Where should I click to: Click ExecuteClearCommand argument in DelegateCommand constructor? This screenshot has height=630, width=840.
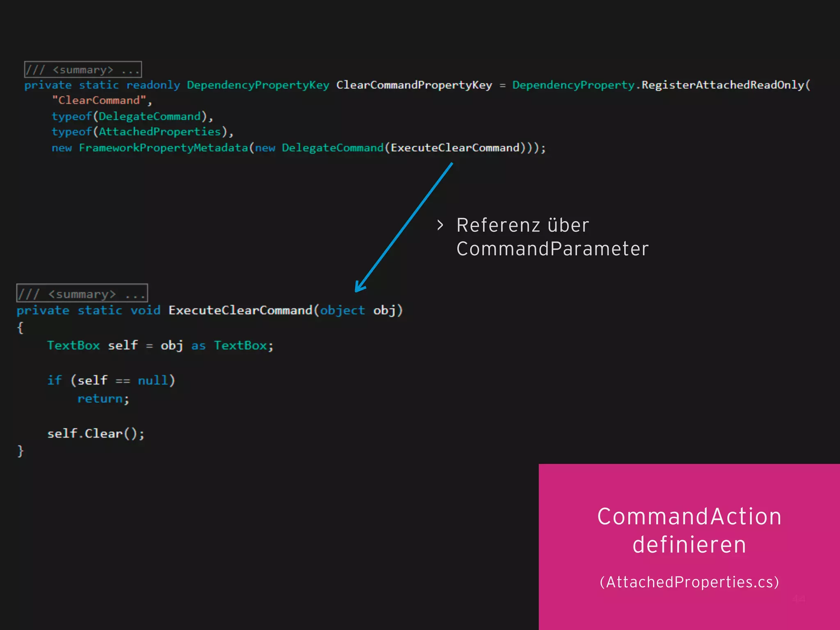455,148
